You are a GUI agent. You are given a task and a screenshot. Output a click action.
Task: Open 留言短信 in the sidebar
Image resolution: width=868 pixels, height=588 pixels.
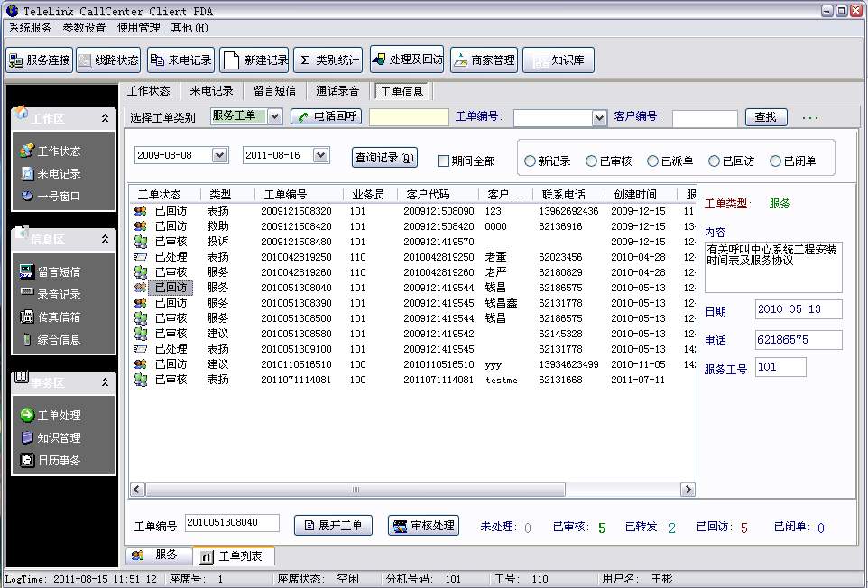51,271
